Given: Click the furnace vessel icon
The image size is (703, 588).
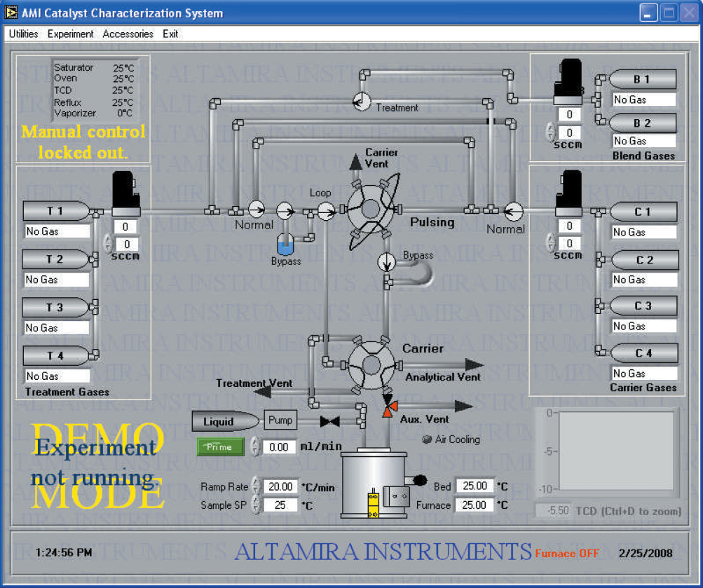Looking at the screenshot, I should coord(374,484).
